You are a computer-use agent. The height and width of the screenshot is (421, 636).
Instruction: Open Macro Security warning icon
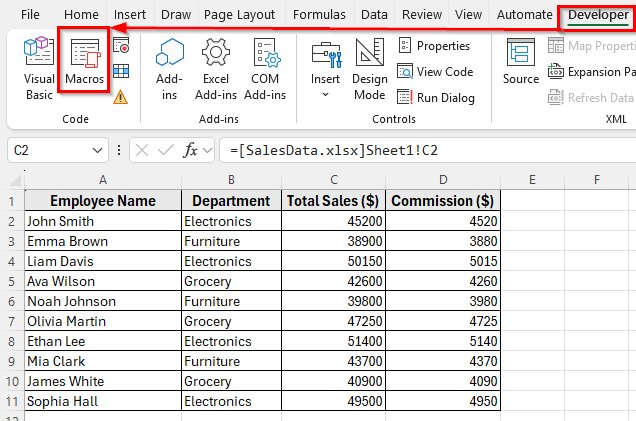[120, 97]
